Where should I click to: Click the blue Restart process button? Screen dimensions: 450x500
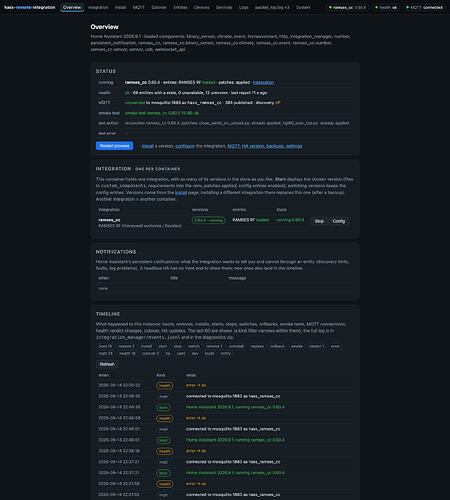pos(114,146)
